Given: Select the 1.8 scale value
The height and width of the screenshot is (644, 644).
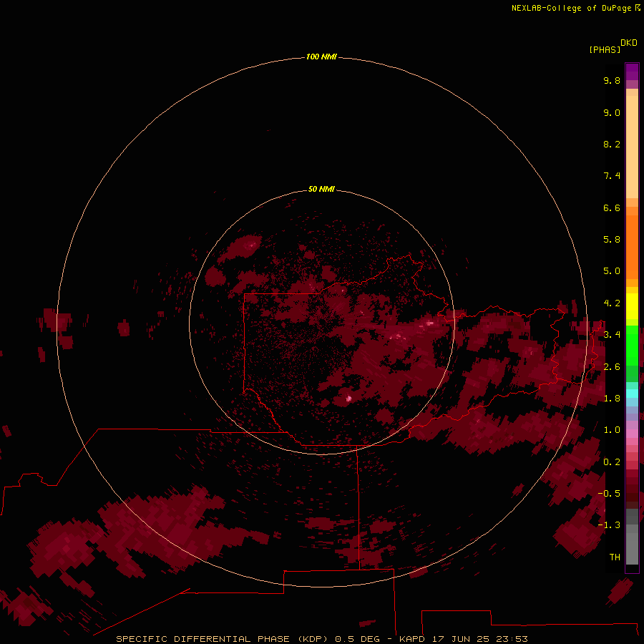Looking at the screenshot, I should tap(612, 399).
